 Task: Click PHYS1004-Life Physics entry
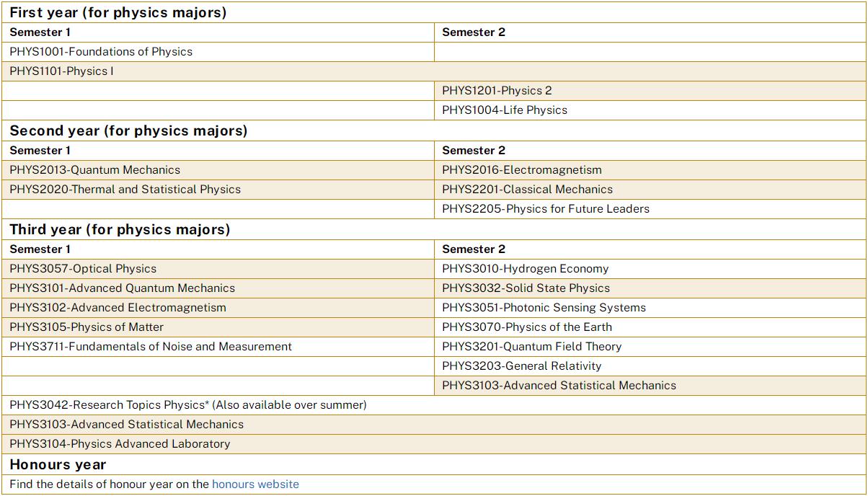tap(505, 110)
